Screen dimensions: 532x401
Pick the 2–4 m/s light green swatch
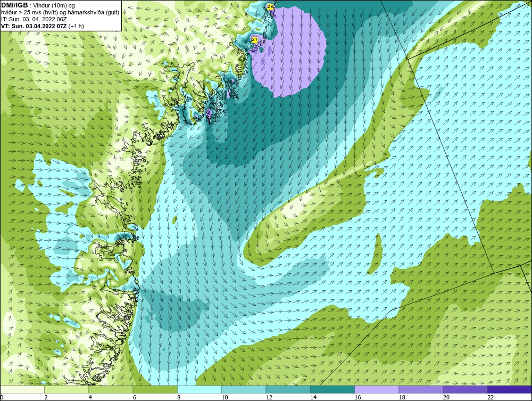pos(66,389)
